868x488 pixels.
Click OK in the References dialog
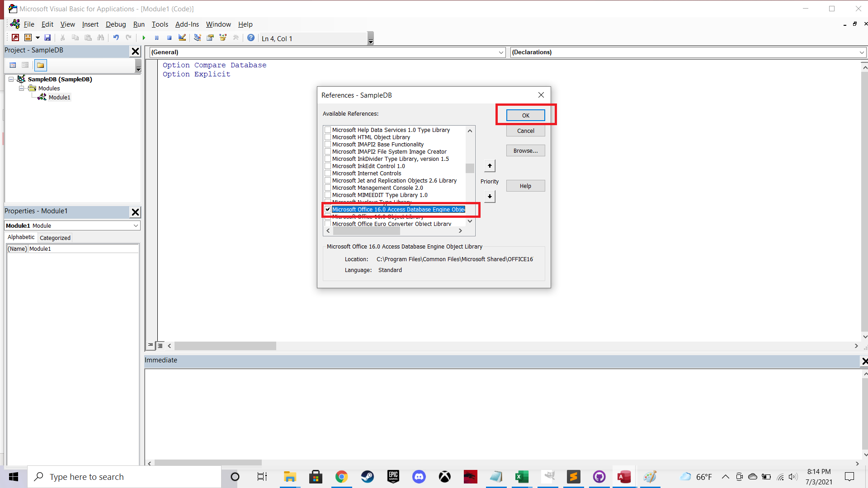(525, 115)
